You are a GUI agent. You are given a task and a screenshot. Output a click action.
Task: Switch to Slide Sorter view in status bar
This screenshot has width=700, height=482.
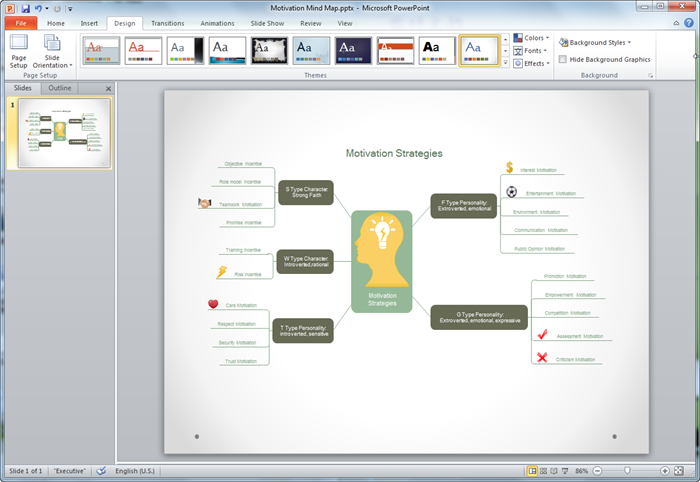tap(545, 470)
